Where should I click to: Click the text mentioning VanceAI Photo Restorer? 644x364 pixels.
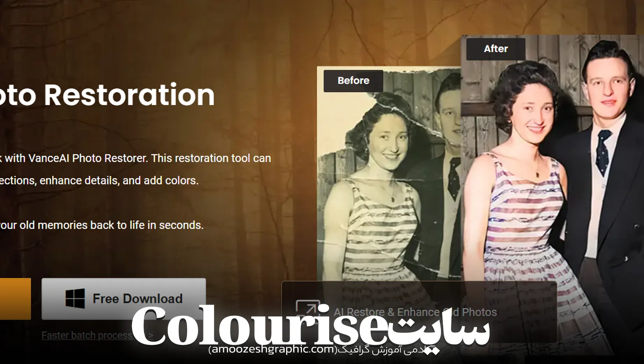point(136,158)
